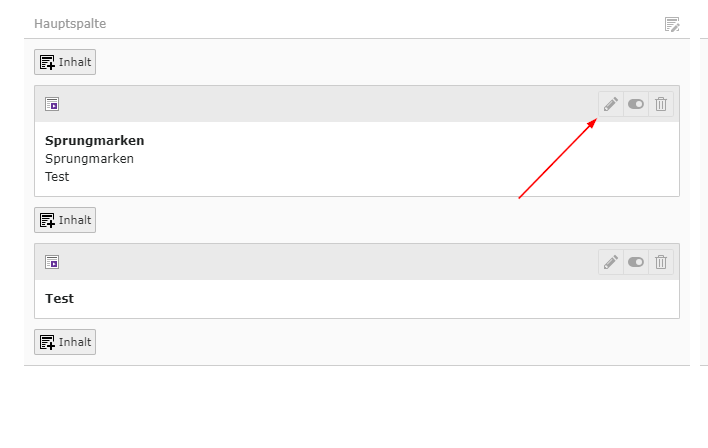Edit the Sprungmarken element with the pencil
This screenshot has width=708, height=448.
611,104
